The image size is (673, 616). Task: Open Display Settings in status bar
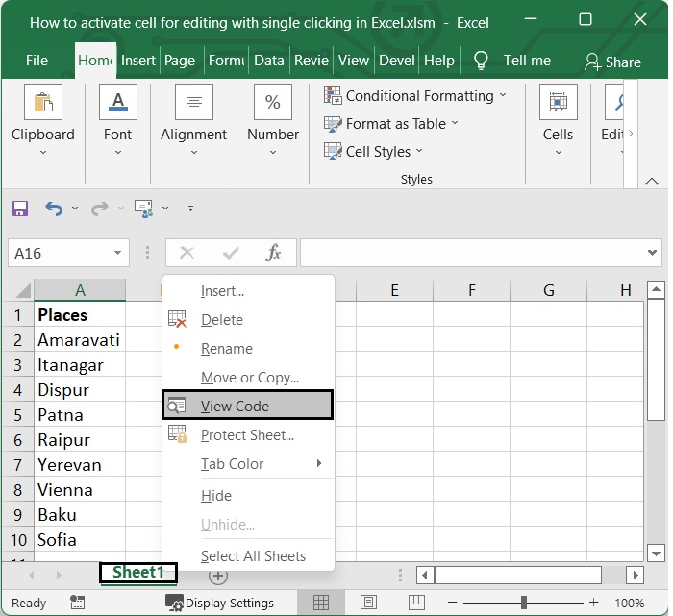pyautogui.click(x=219, y=603)
